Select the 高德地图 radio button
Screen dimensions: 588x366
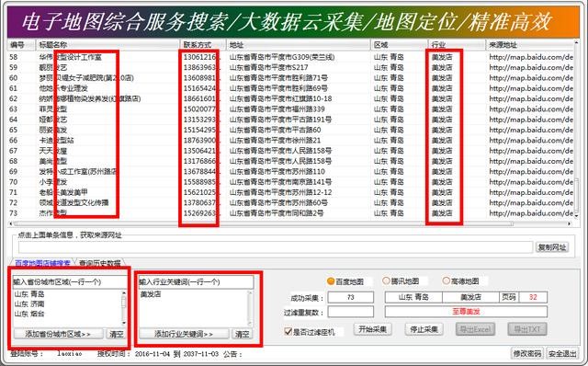click(446, 280)
